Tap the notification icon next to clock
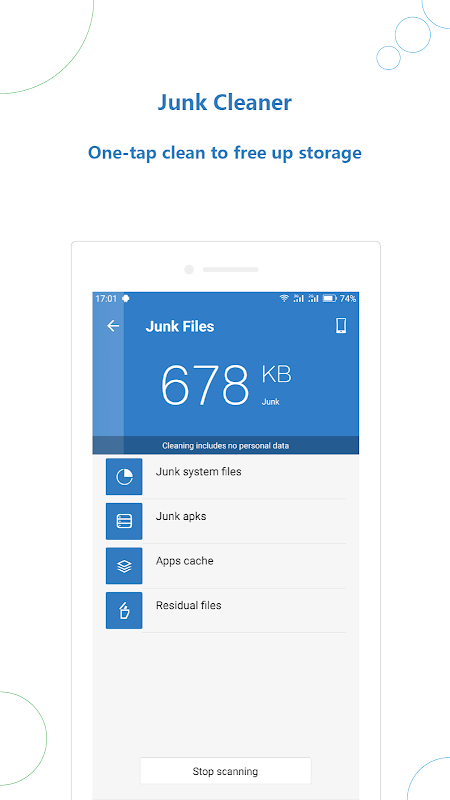Image resolution: width=450 pixels, height=800 pixels. click(x=126, y=298)
